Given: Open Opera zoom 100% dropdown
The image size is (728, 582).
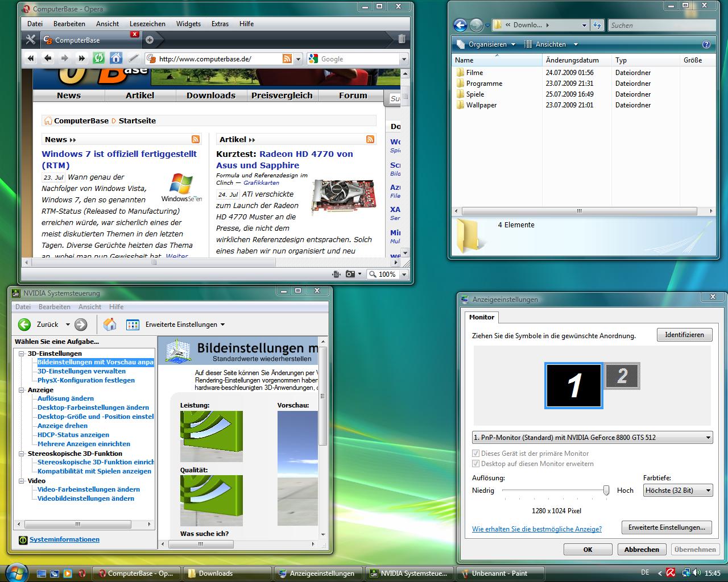Looking at the screenshot, I should point(404,274).
